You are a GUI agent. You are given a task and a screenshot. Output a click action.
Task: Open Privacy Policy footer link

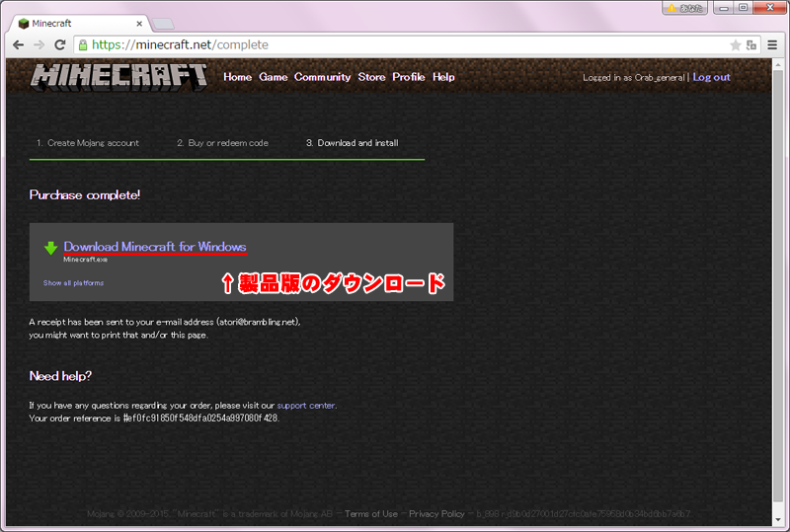pyautogui.click(x=436, y=514)
